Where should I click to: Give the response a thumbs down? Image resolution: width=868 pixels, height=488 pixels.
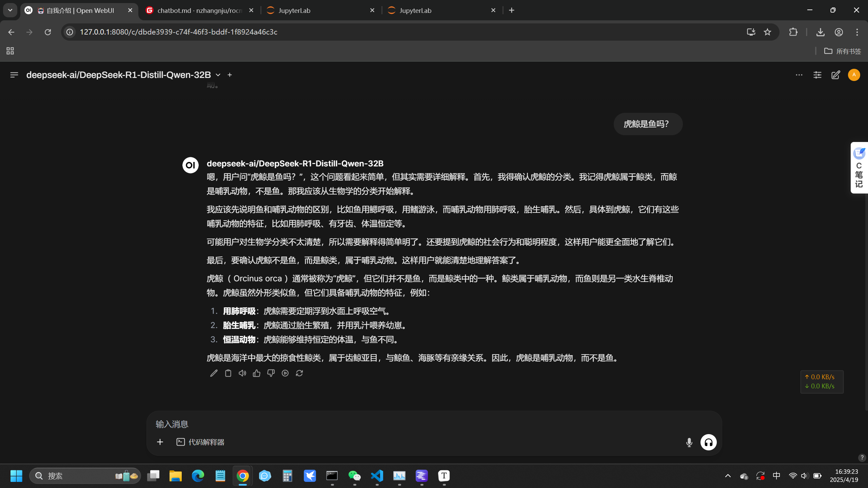click(x=271, y=373)
